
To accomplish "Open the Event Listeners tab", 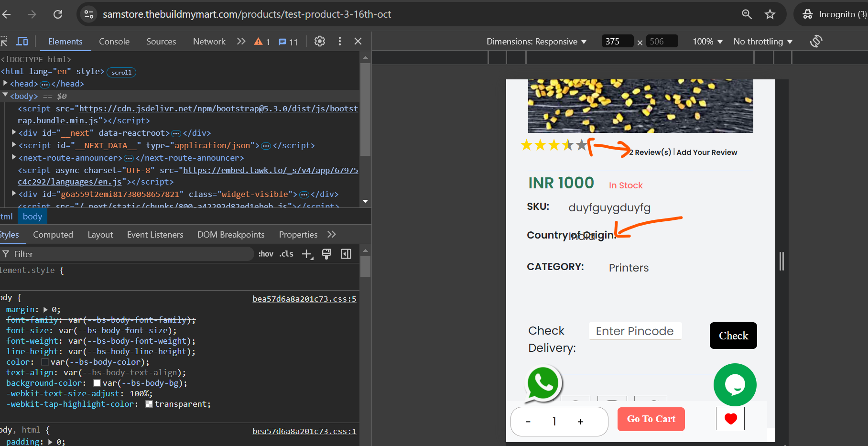I will [155, 235].
